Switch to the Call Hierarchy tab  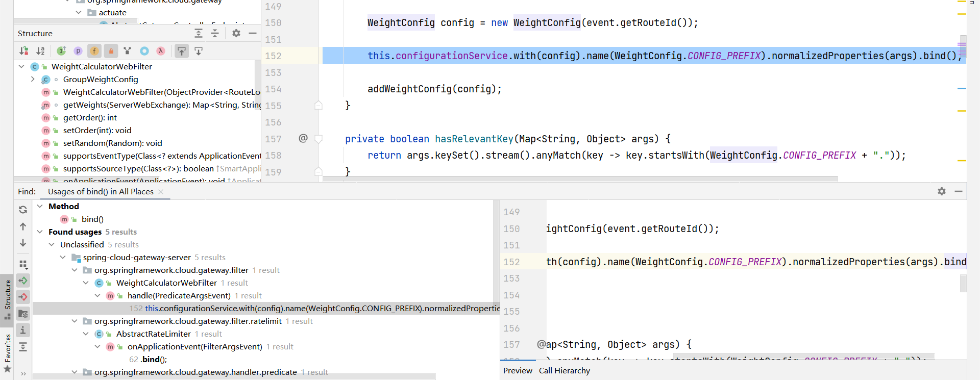click(565, 371)
